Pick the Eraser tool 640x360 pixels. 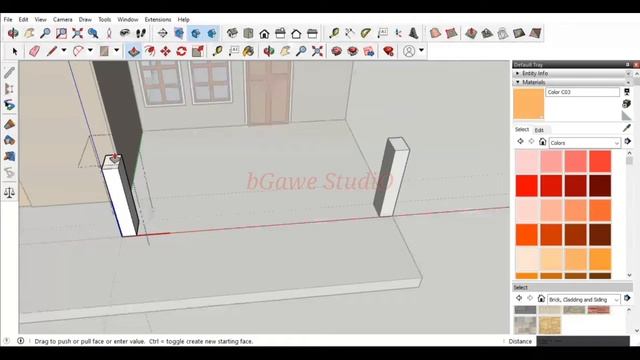click(34, 51)
